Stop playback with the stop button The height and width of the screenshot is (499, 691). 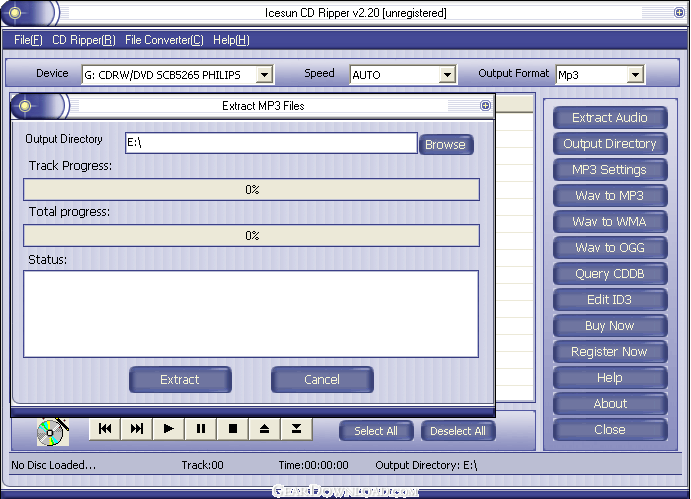[233, 429]
